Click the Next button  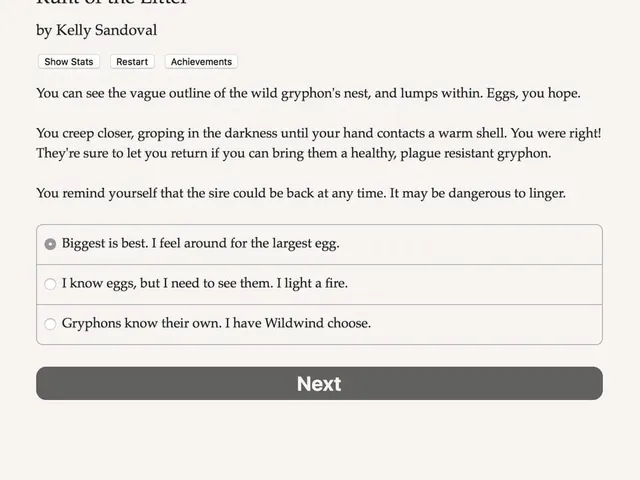pos(319,383)
